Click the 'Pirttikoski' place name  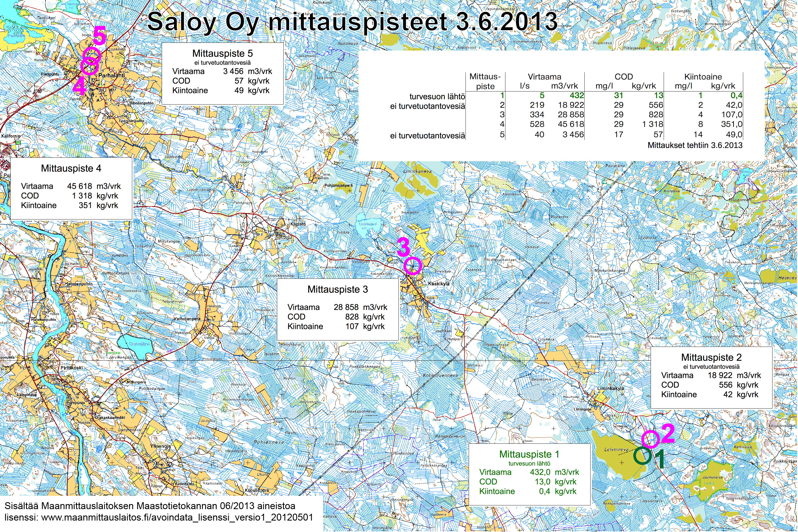pos(71,368)
